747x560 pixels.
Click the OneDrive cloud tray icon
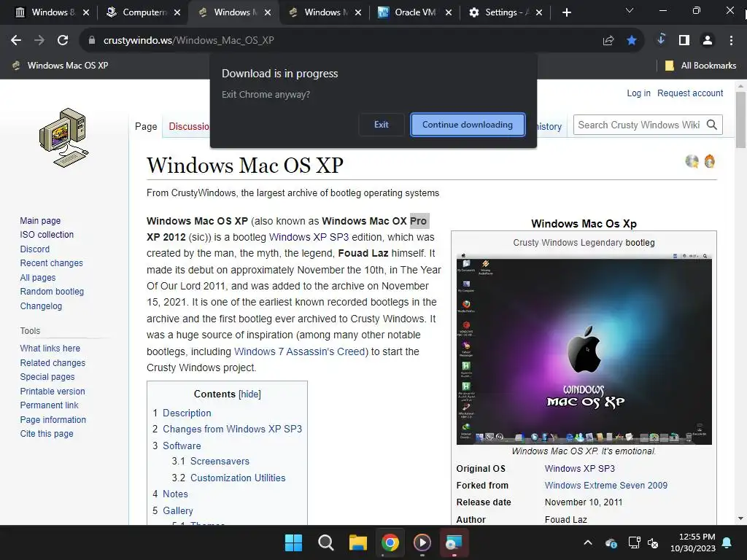611,542
